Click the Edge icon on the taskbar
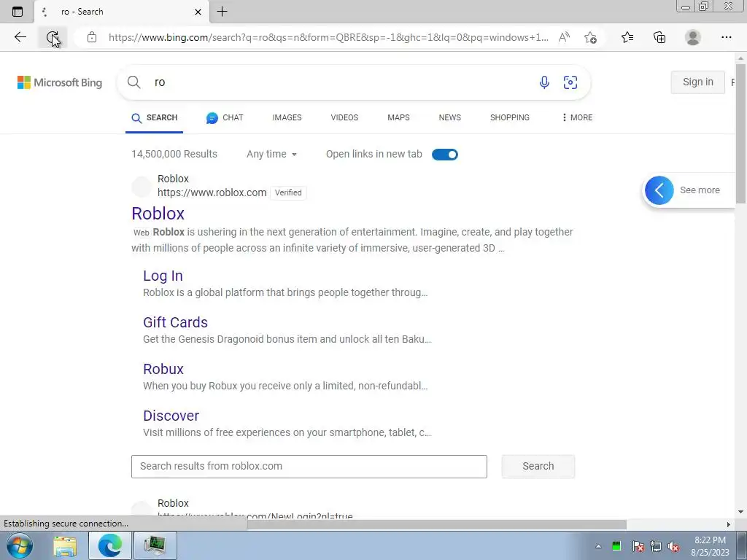This screenshot has height=560, width=747. click(x=110, y=545)
